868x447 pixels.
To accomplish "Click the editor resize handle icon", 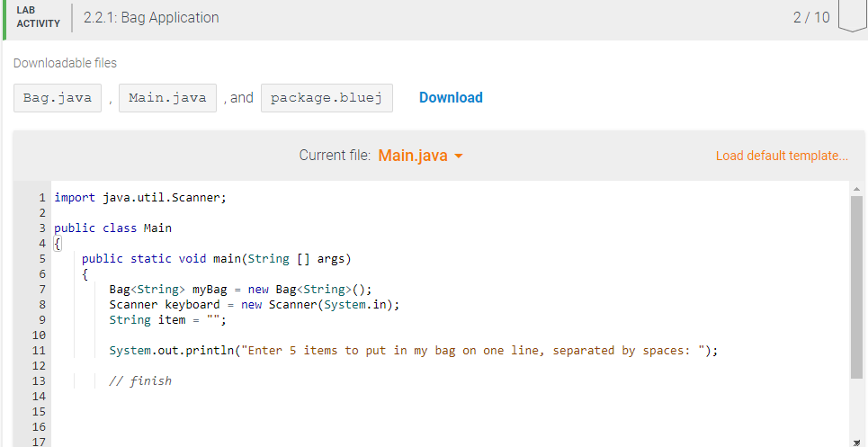I will point(857,442).
